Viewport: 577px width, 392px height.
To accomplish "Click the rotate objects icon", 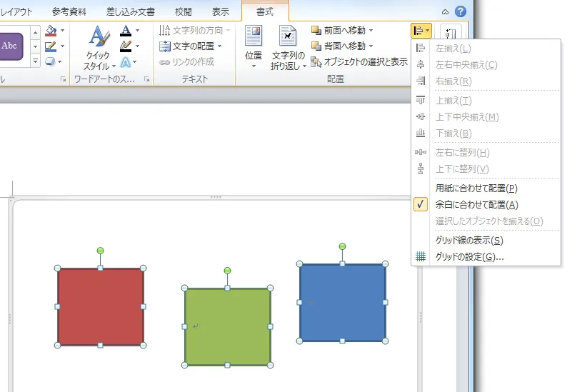I will (451, 33).
